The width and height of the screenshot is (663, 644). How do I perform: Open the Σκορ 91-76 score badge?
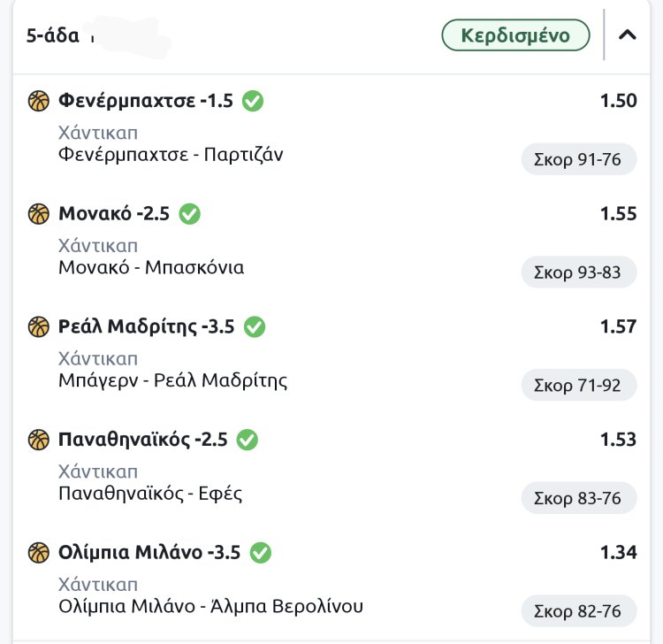(578, 159)
